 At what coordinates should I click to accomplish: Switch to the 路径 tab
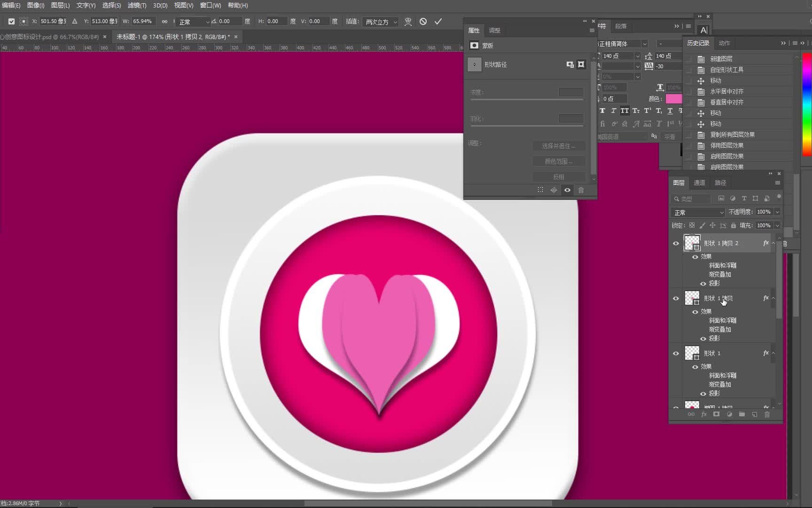pos(720,183)
